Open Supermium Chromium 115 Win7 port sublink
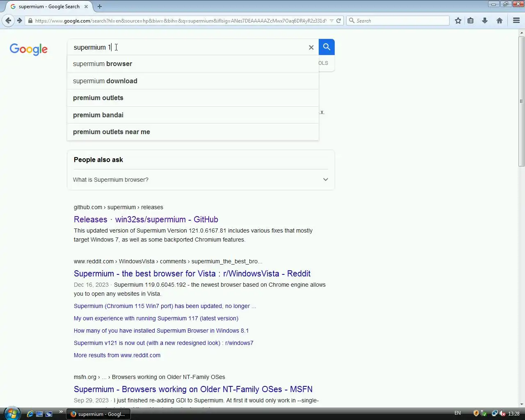 click(x=165, y=306)
